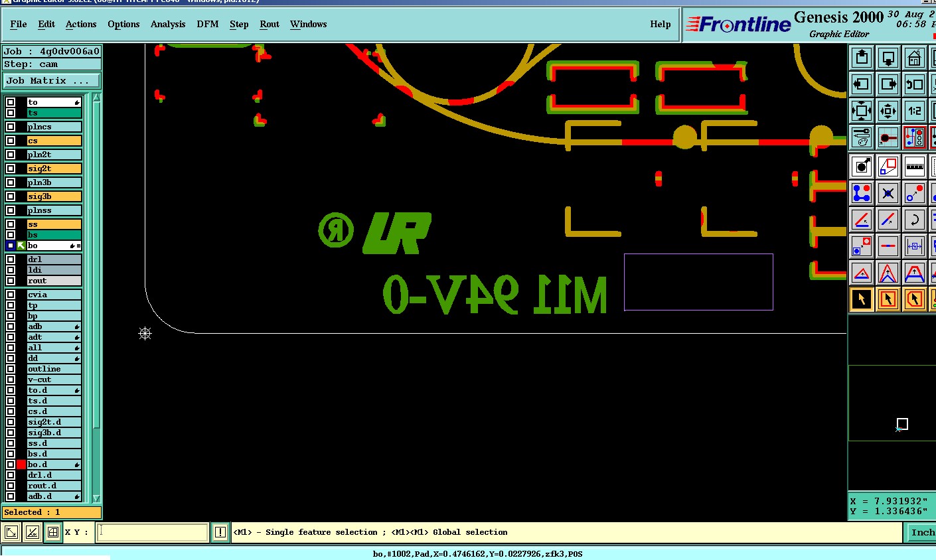Viewport: 936px width, 560px height.
Task: Click the red horizontal line segment icon
Action: (888, 246)
